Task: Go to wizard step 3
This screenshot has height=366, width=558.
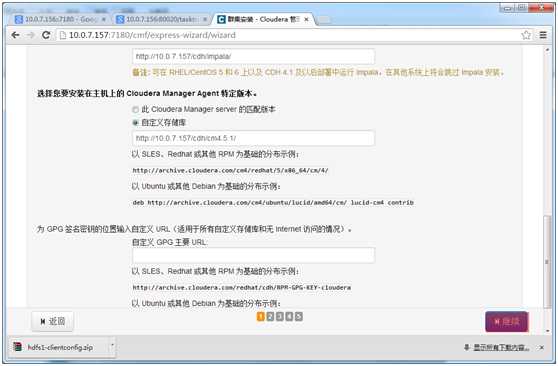Action: click(x=280, y=316)
